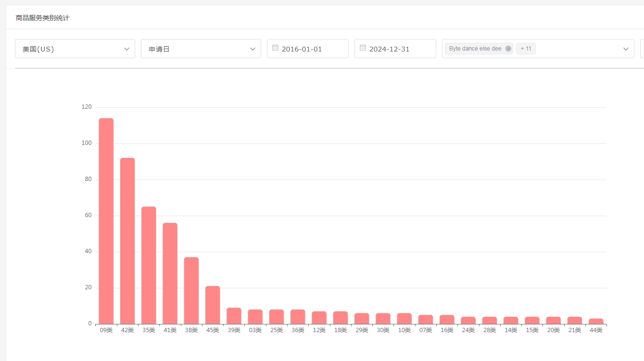Open the 美国(US) country dropdown
Screen dimensions: 644x361
coord(75,49)
